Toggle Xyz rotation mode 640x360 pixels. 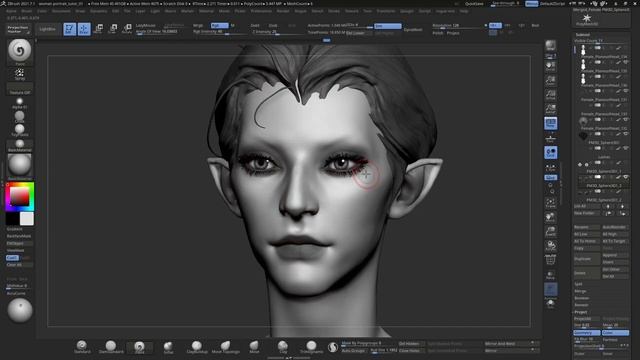coord(550,178)
